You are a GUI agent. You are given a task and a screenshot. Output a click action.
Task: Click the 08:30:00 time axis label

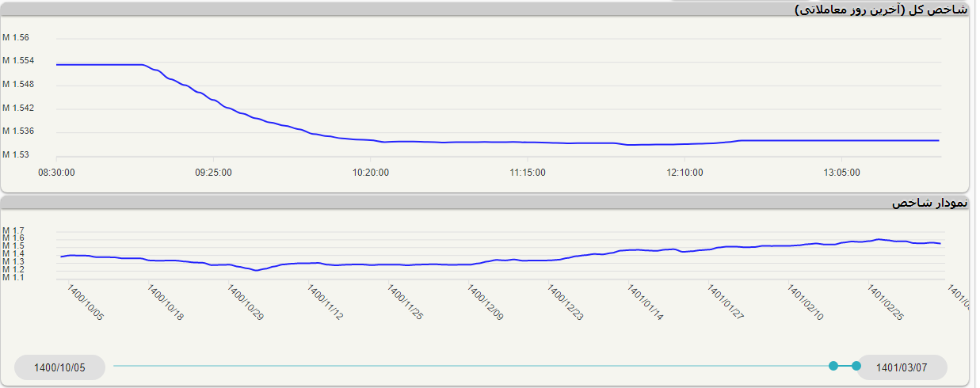[57, 172]
